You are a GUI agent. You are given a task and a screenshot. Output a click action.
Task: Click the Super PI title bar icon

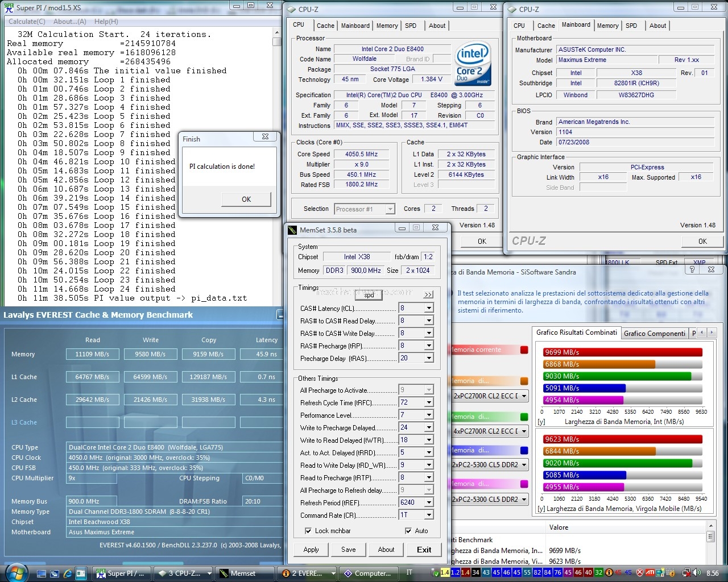click(9, 7)
